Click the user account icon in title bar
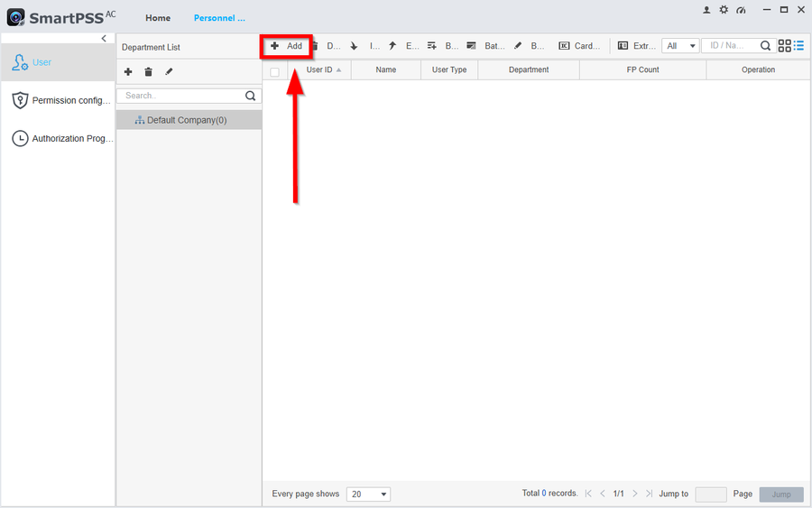This screenshot has height=508, width=812. tap(706, 10)
